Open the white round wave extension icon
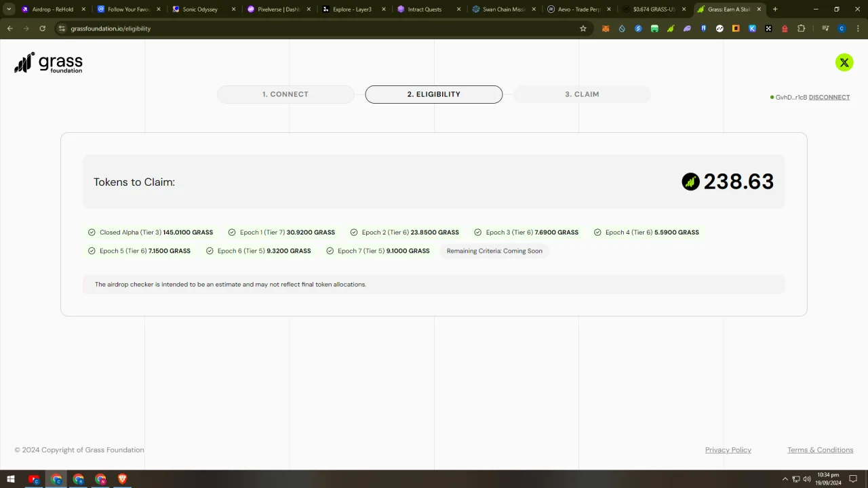 click(719, 28)
